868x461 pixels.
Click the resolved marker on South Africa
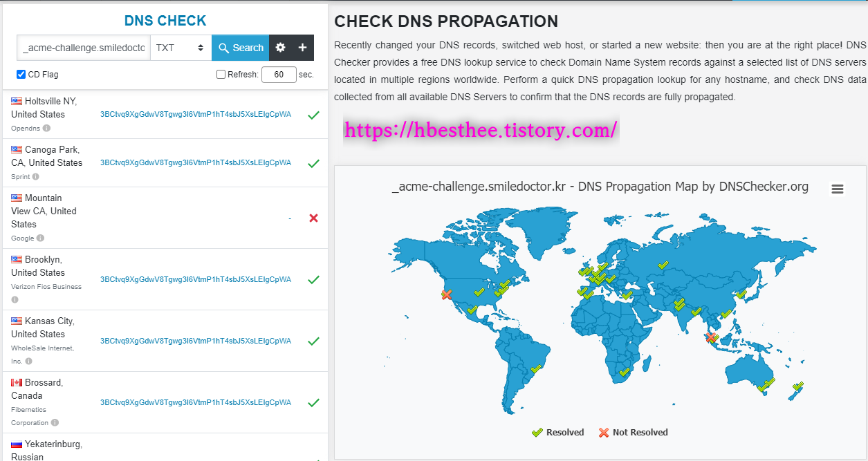point(624,373)
